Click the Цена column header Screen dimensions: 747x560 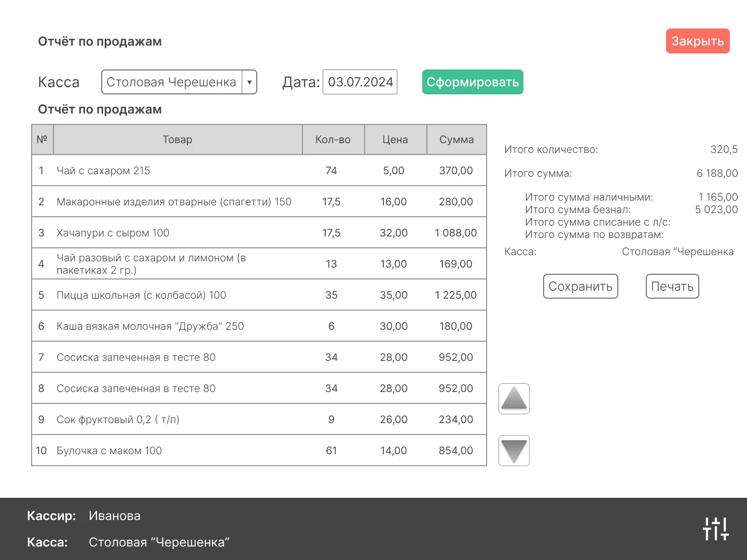point(395,139)
